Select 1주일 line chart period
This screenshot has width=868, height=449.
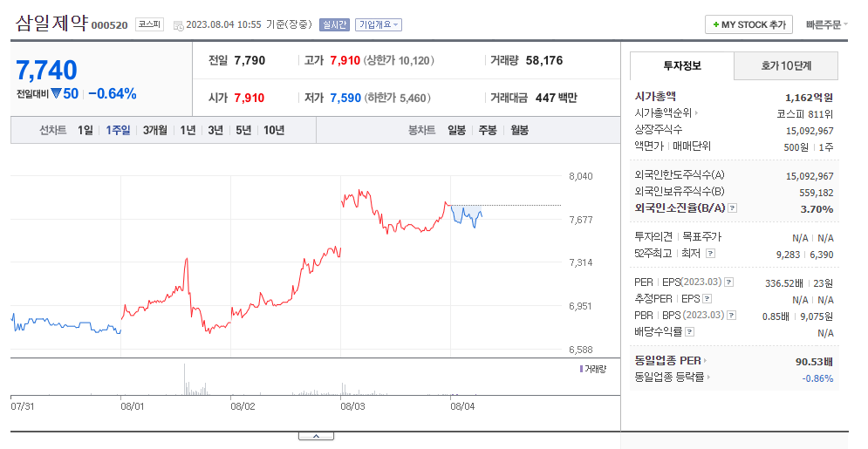click(x=118, y=130)
